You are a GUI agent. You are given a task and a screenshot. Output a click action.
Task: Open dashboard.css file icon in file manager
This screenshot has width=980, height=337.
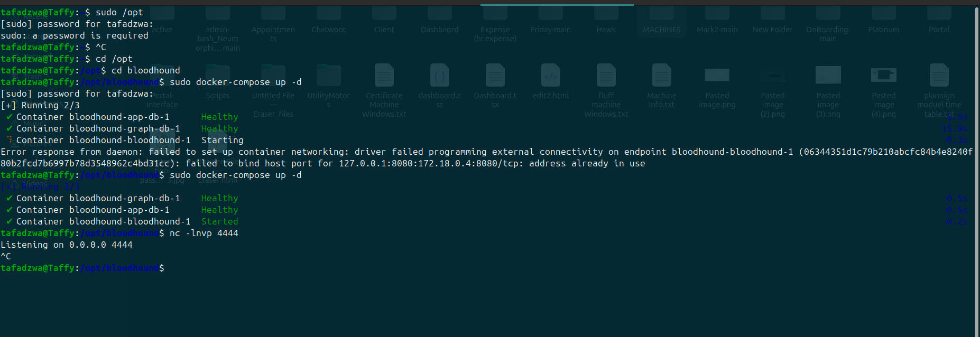[x=440, y=75]
